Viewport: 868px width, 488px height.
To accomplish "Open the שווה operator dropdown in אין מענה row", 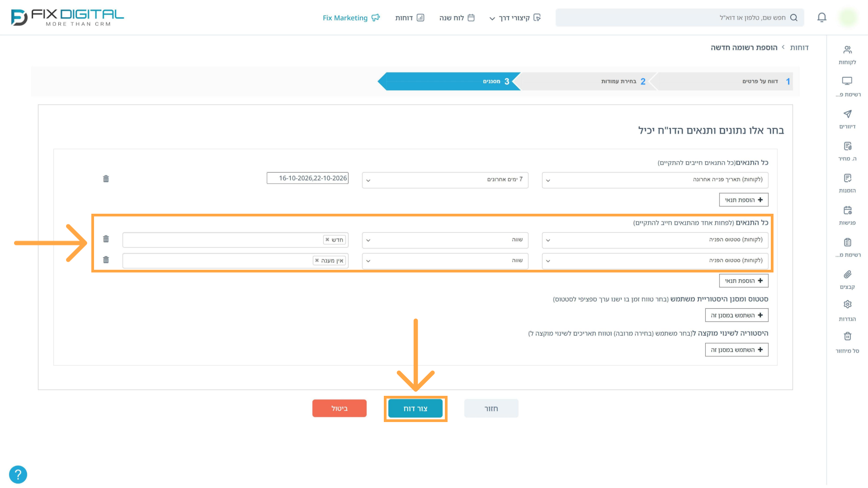I will coord(445,261).
